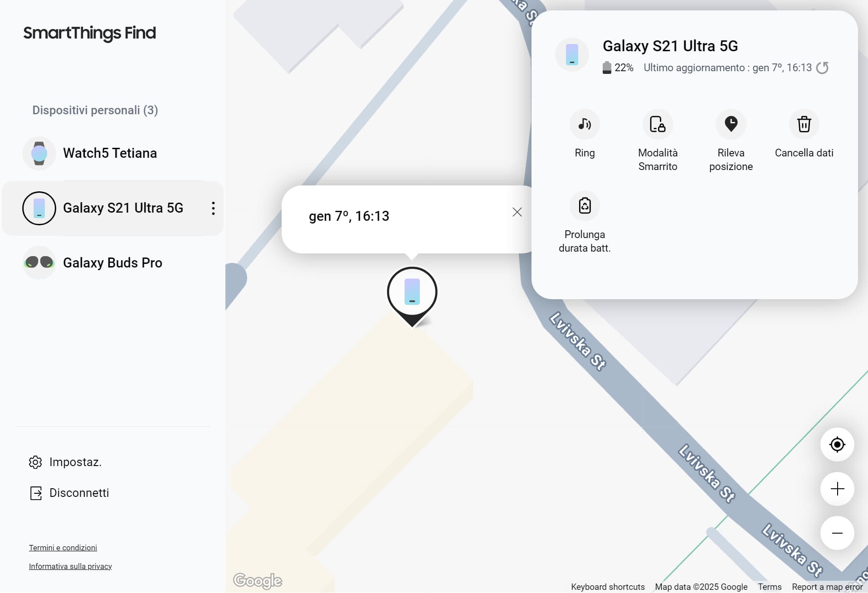This screenshot has height=593, width=868.
Task: Zoom out of the map
Action: (837, 533)
